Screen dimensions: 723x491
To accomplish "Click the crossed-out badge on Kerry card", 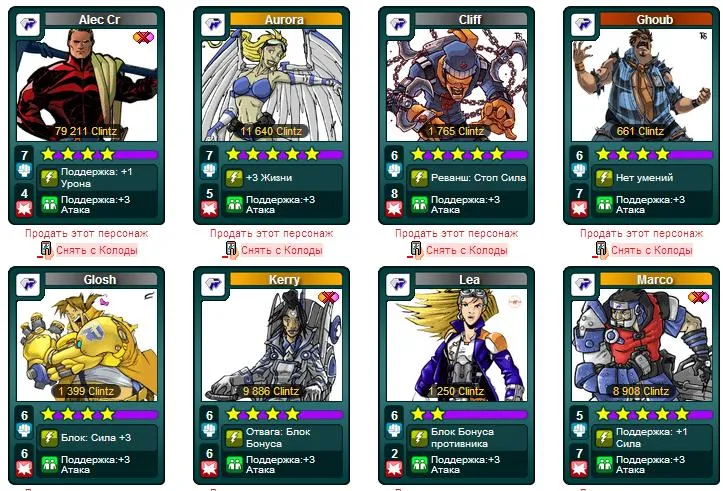I will tap(328, 297).
